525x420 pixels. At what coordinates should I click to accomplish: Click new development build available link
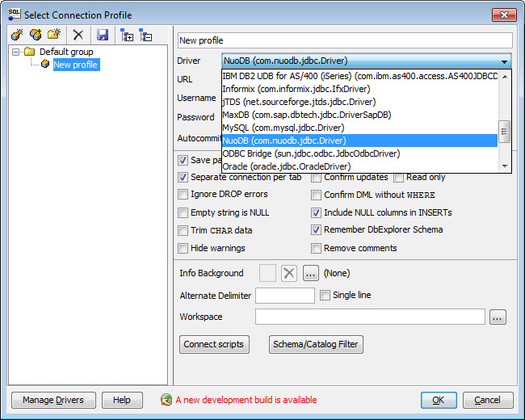click(246, 400)
